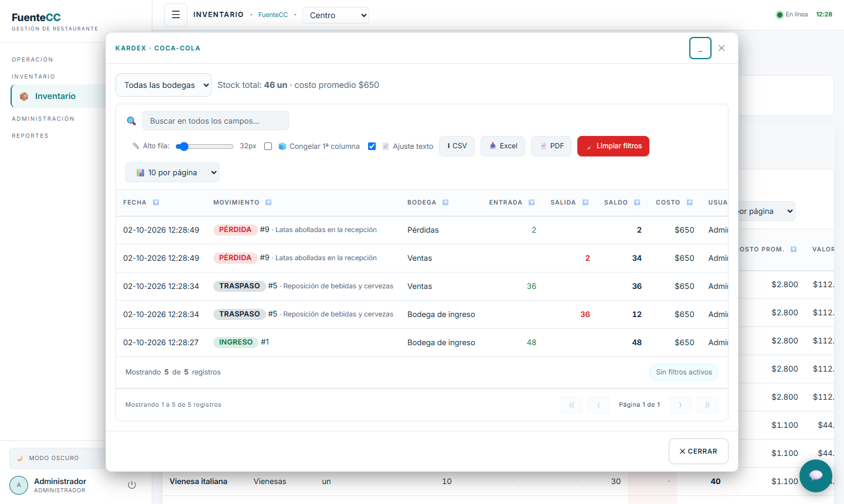The width and height of the screenshot is (844, 504).
Task: Open SALDO column filter icon
Action: point(637,203)
